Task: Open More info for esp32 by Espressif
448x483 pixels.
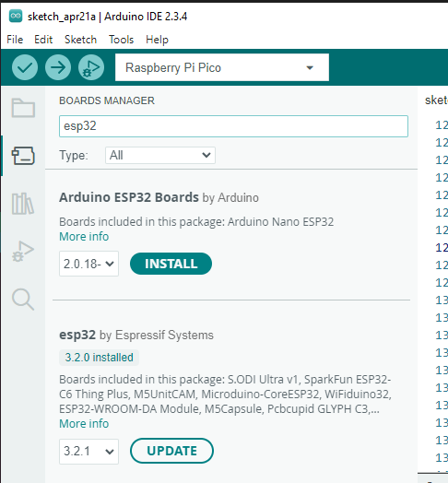Action: 84,424
